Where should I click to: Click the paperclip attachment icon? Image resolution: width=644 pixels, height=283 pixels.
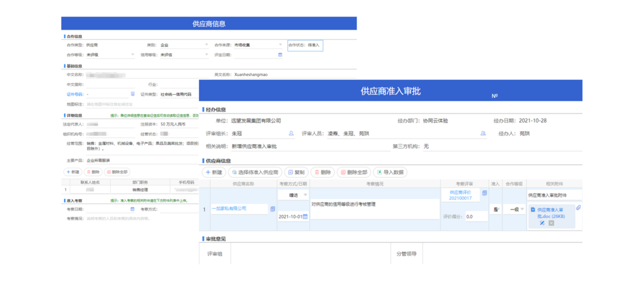(578, 208)
